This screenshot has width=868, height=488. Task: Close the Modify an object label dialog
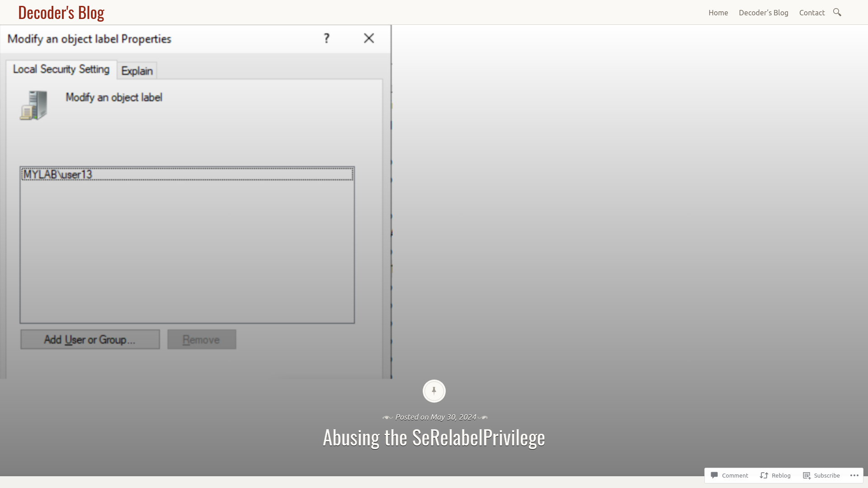[x=369, y=38]
